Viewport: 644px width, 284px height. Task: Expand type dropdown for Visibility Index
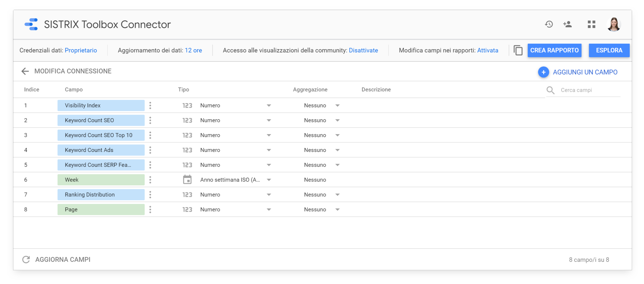pyautogui.click(x=269, y=105)
